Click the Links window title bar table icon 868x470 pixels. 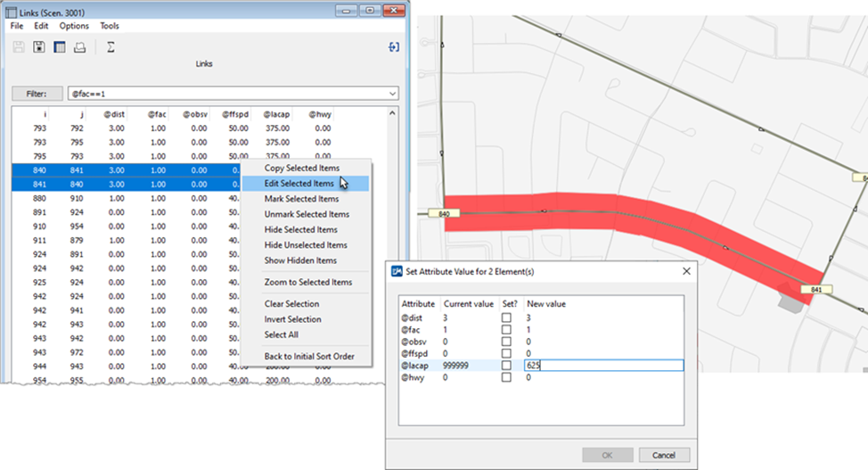(x=11, y=12)
